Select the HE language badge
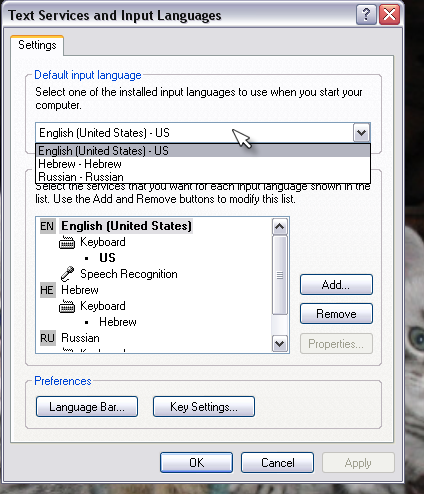This screenshot has width=424, height=494. coord(47,290)
